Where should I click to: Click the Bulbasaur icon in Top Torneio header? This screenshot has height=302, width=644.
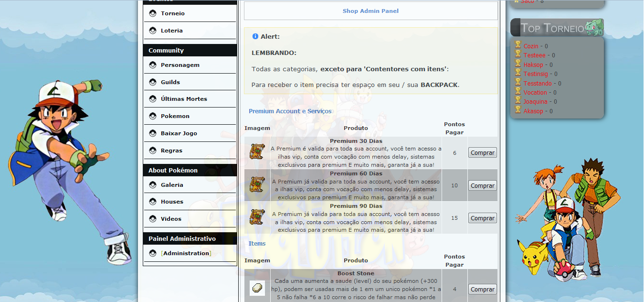[x=594, y=27]
